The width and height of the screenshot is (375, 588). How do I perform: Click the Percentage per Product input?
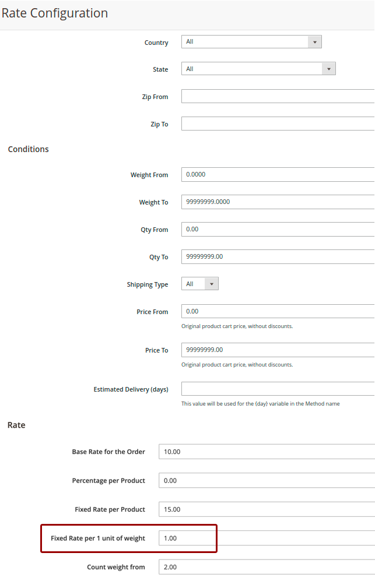pos(267,481)
